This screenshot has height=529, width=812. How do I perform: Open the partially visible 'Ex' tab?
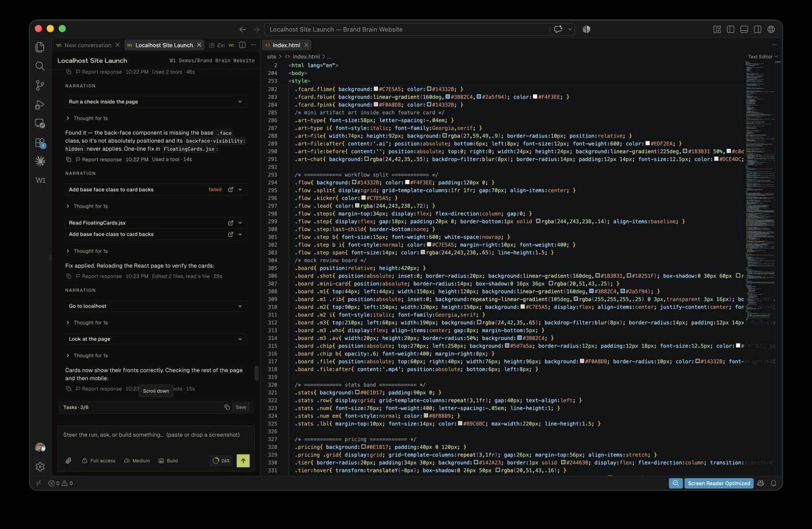pos(218,45)
